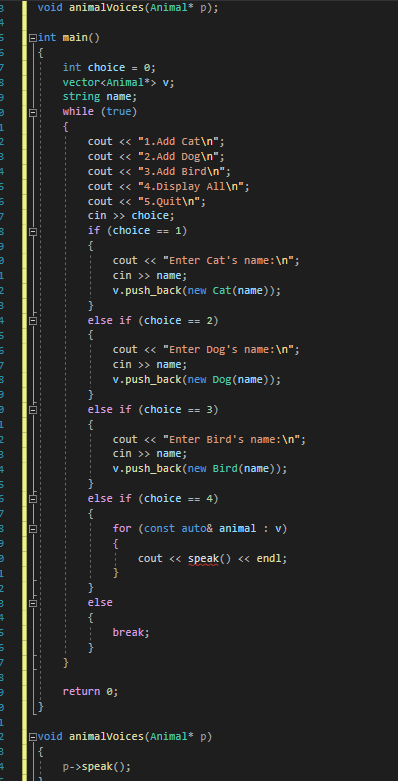Click new Dog(name) in the push_back call
The height and width of the screenshot is (781, 398).
[228, 380]
